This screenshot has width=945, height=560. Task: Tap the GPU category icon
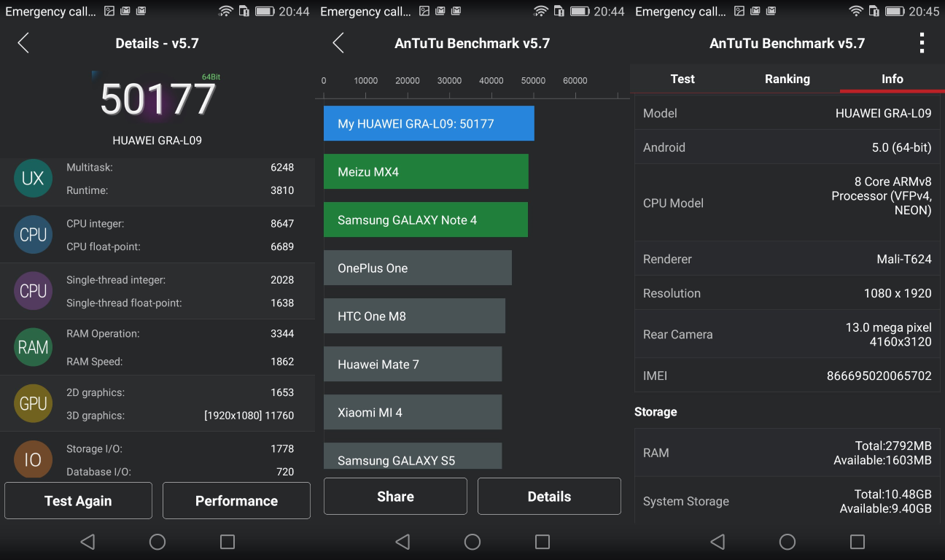[x=33, y=403]
